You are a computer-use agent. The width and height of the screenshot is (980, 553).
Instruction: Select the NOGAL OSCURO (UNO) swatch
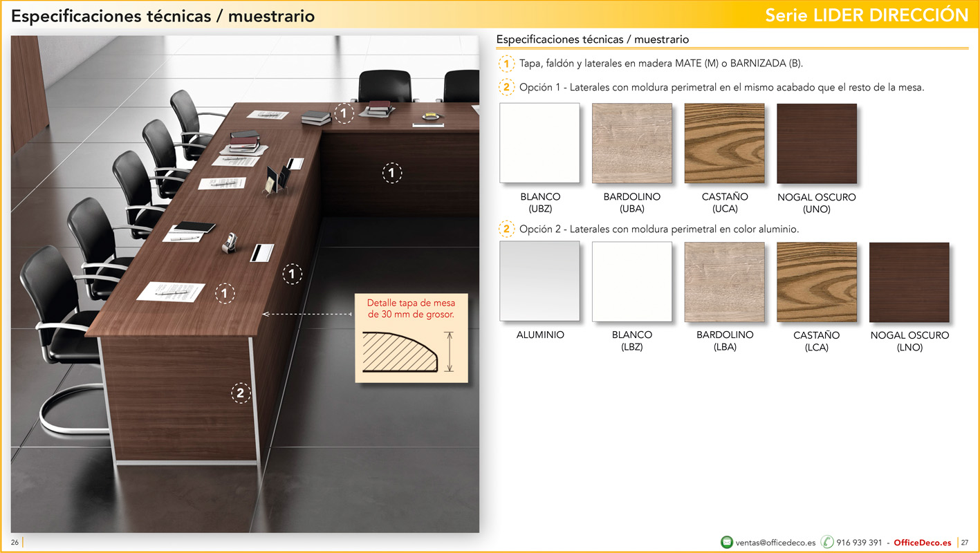(x=816, y=142)
